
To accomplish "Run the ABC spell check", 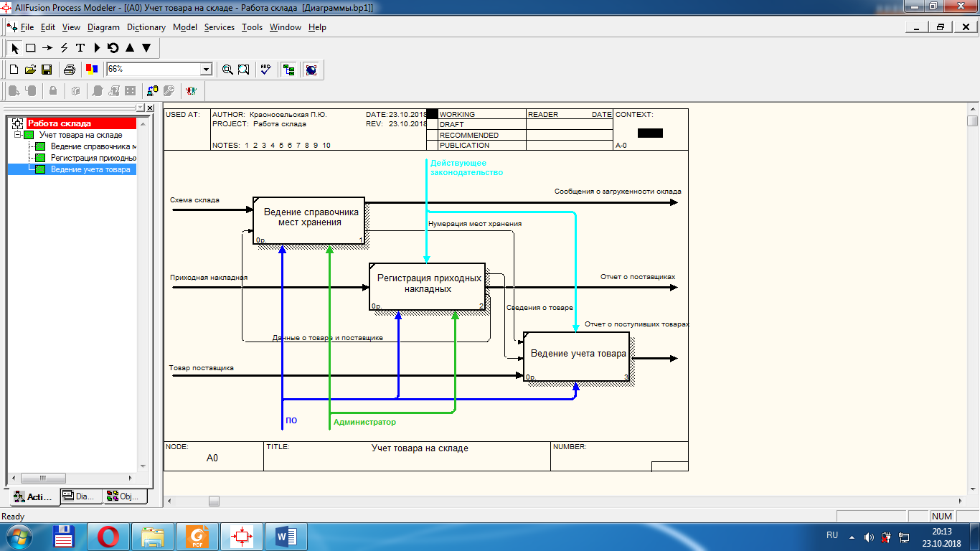I will click(x=266, y=70).
